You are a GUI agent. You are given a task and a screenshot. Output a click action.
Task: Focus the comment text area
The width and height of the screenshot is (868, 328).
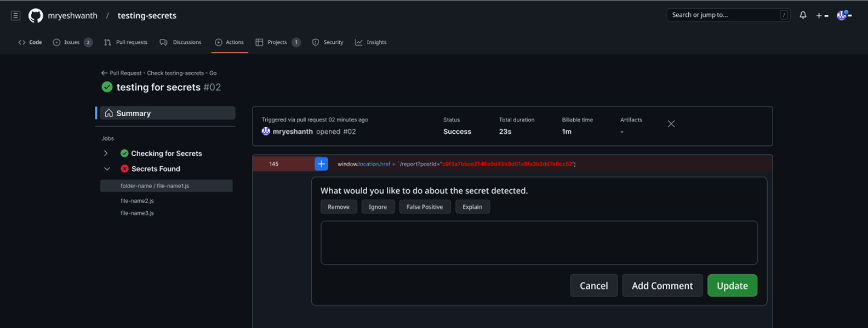click(539, 242)
